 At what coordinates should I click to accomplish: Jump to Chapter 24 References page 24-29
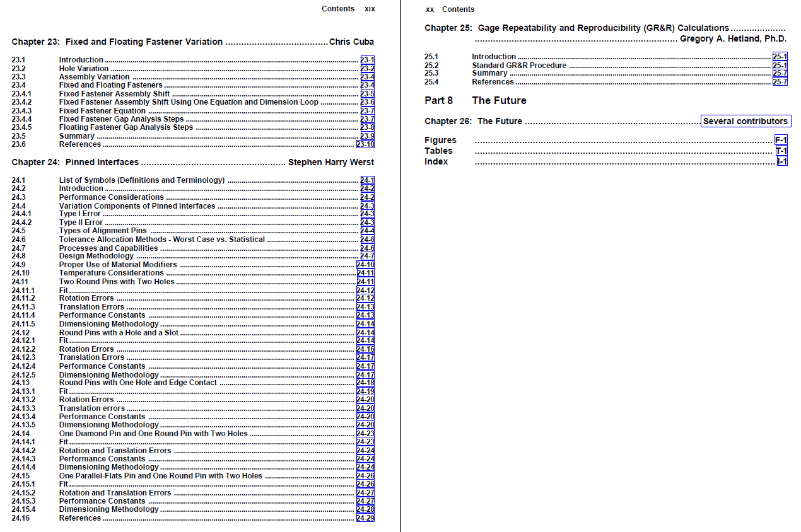coord(366,518)
